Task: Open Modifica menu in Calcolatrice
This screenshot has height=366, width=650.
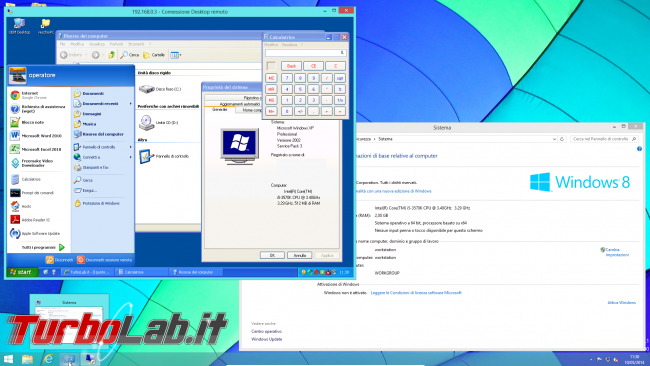Action: 271,45
